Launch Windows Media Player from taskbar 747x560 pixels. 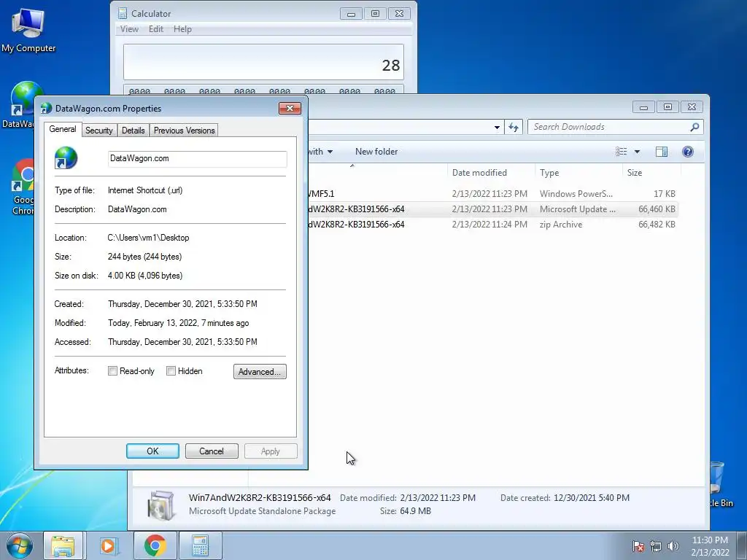[108, 545]
